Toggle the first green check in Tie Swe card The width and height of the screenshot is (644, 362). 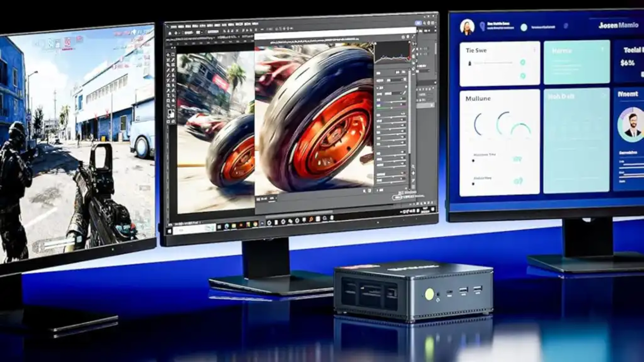coord(523,62)
